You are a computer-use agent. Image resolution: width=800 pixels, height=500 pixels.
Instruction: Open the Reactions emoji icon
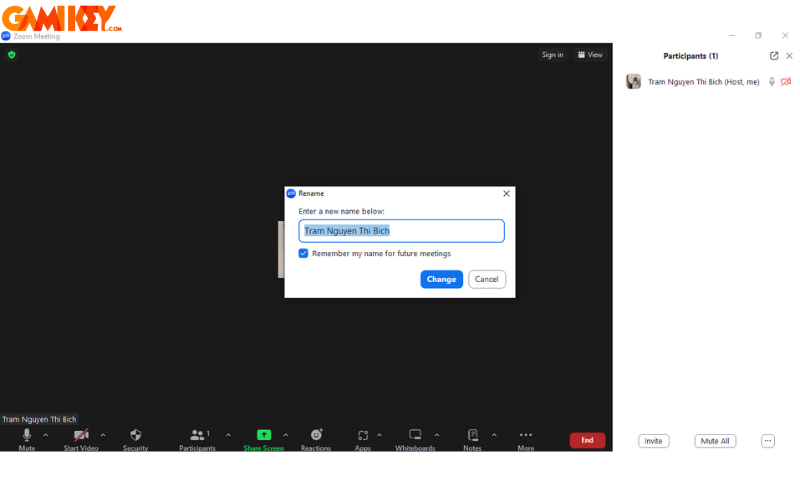pyautogui.click(x=316, y=435)
